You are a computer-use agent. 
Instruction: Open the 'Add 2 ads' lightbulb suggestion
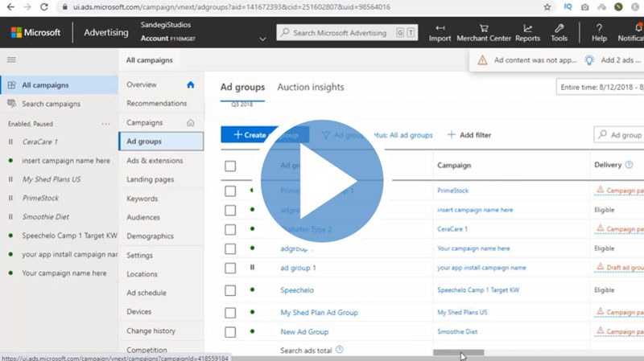tap(613, 60)
